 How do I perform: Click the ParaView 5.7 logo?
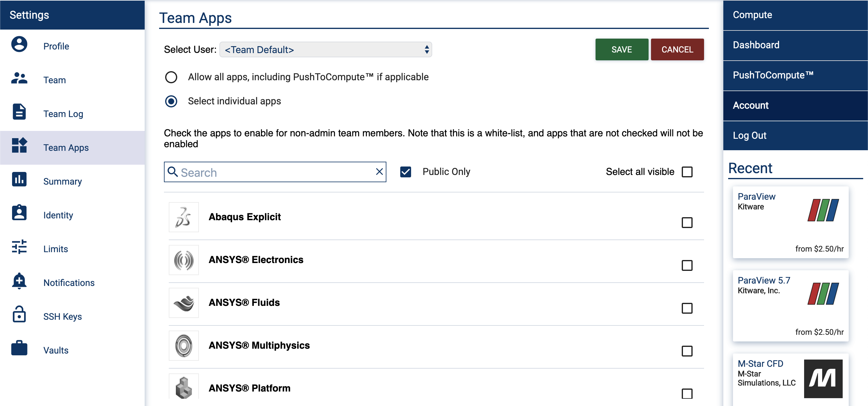(823, 294)
